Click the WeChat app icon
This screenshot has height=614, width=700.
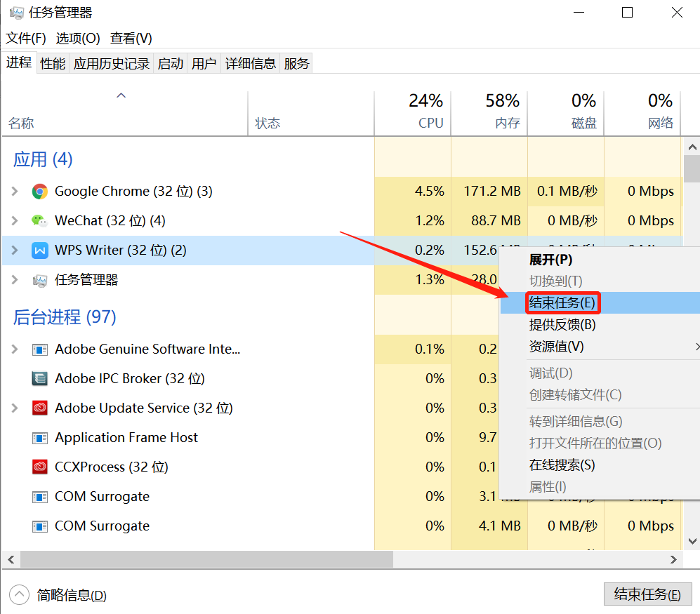pos(40,221)
